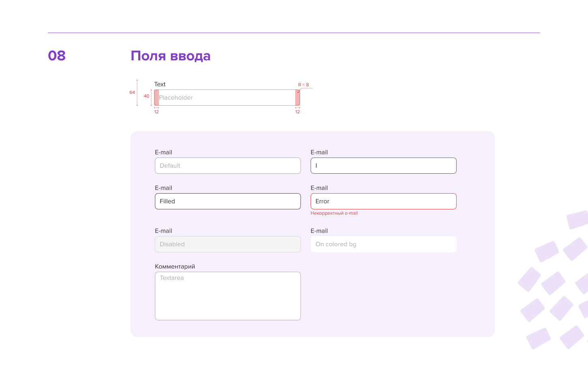Click the E-mail label above Error field
Screen dimensions: 588x373
(319, 188)
